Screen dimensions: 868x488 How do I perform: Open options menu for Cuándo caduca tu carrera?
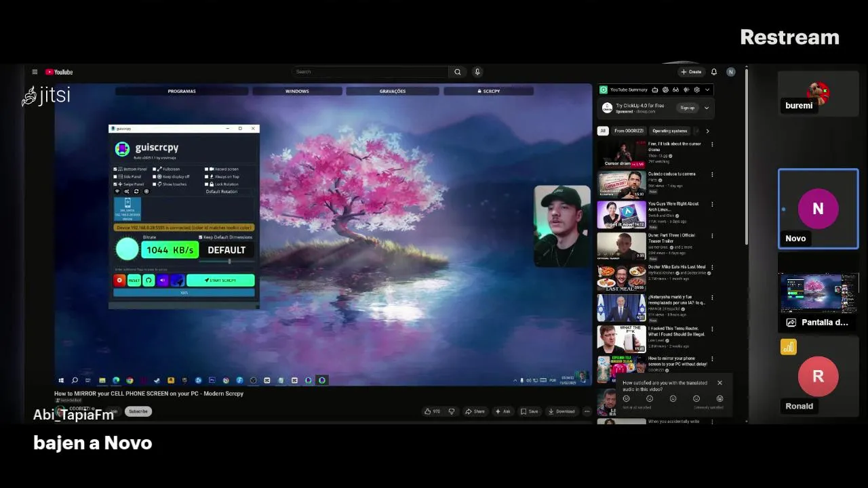click(x=712, y=174)
